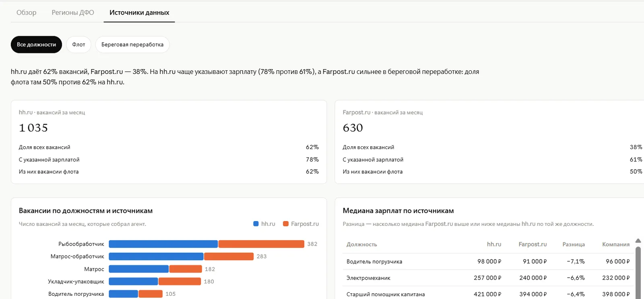Click the −6,6% difference cell
644x299 pixels.
(x=576, y=278)
